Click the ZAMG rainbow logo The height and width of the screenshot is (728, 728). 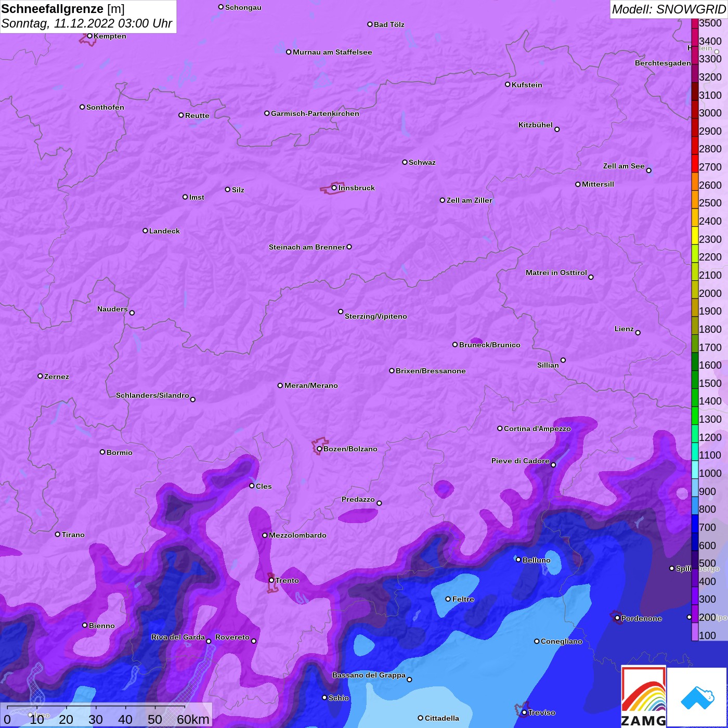point(644,696)
